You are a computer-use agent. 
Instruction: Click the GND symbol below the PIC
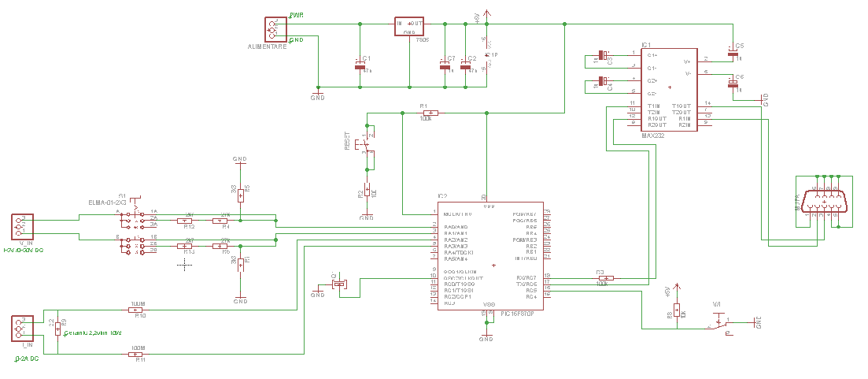click(x=486, y=336)
